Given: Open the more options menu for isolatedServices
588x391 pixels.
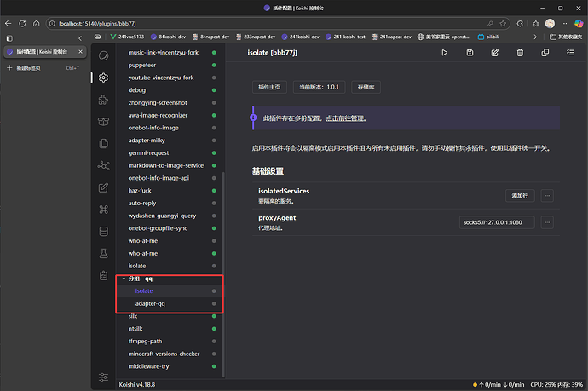Looking at the screenshot, I should click(547, 195).
